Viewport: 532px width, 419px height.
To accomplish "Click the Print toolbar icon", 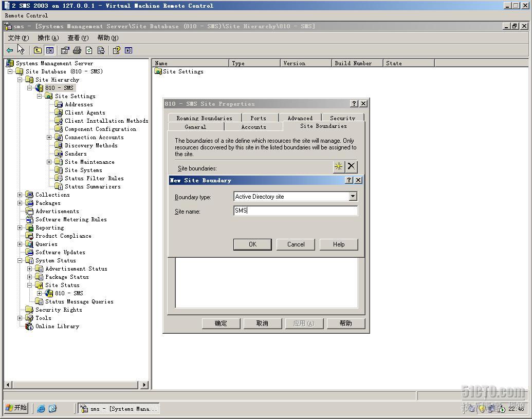I will point(77,50).
